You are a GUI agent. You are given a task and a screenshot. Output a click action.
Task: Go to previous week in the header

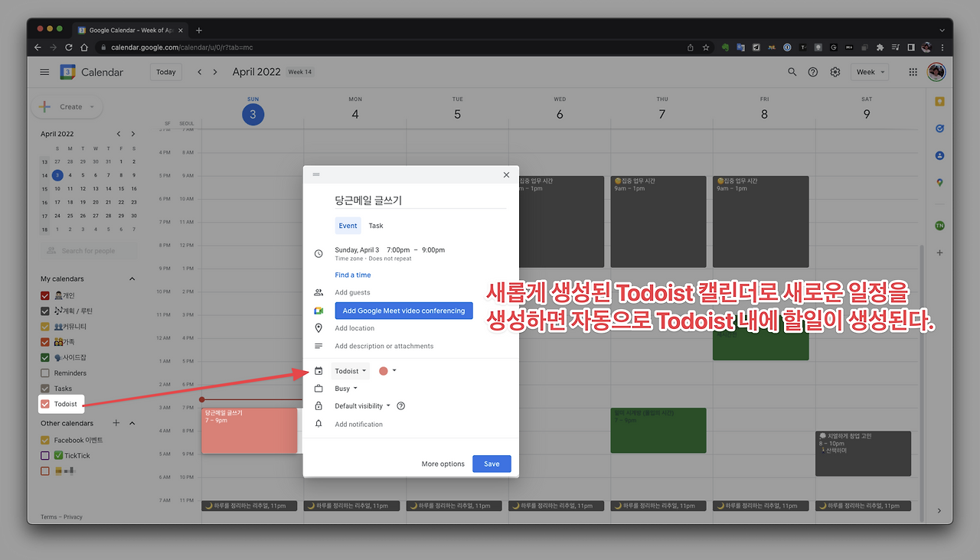[200, 72]
